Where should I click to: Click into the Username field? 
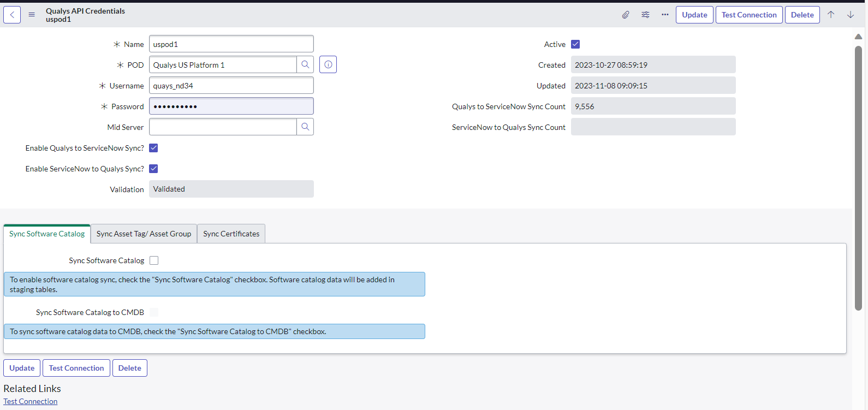click(x=231, y=85)
